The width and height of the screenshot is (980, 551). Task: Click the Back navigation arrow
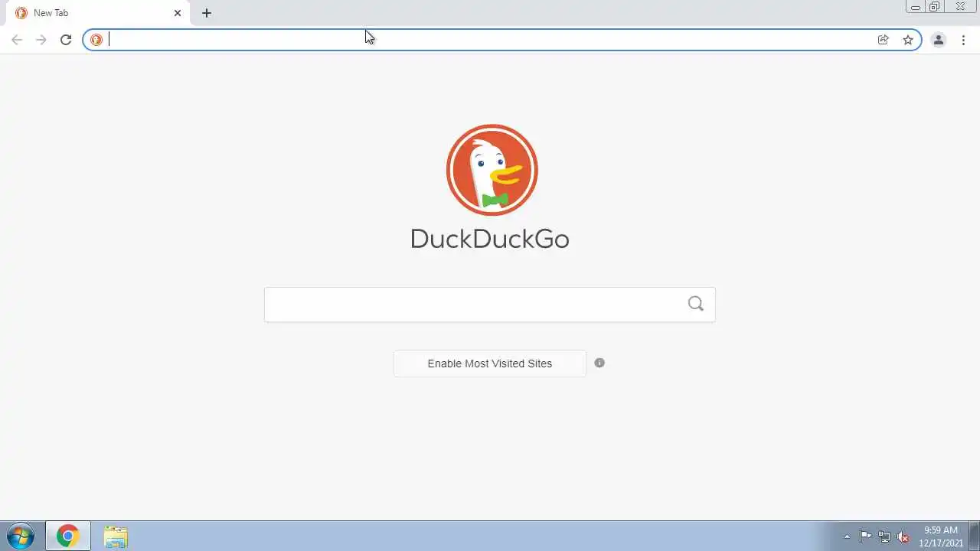17,40
